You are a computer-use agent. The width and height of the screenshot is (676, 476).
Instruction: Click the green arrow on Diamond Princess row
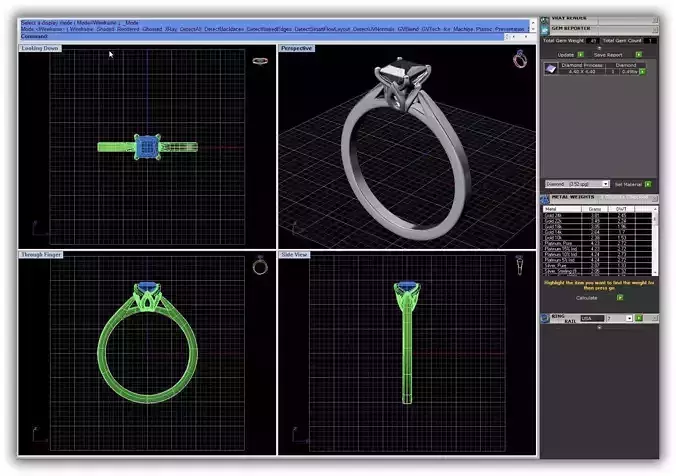click(642, 72)
